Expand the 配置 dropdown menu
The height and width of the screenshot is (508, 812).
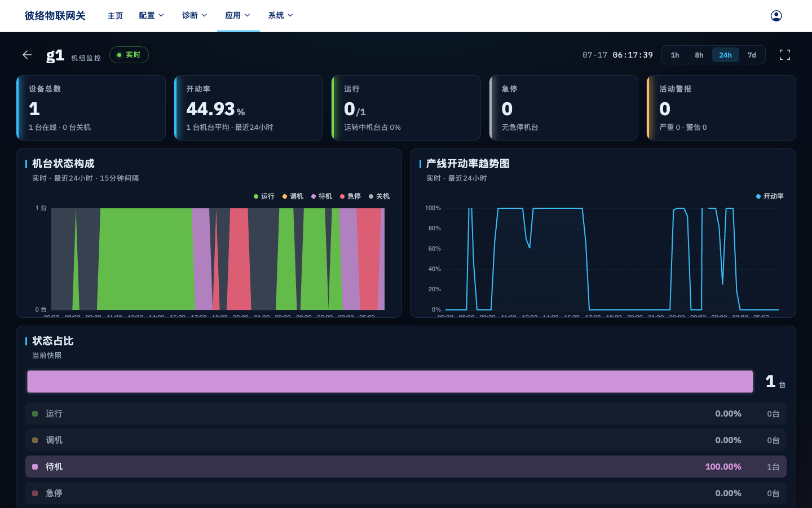tap(152, 15)
